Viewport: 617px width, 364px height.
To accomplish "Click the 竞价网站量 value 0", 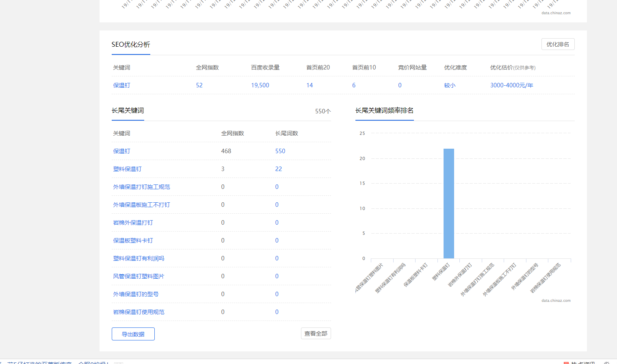I will 400,85.
